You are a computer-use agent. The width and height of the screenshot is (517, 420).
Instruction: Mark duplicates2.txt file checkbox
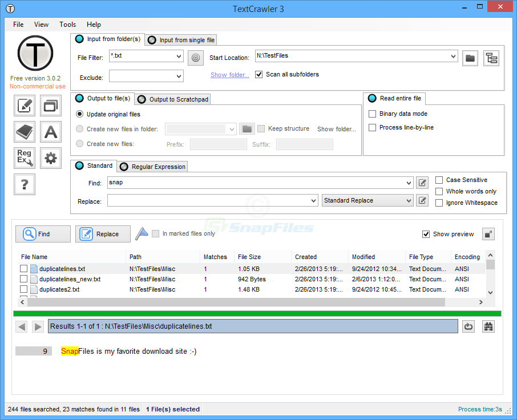coord(23,289)
